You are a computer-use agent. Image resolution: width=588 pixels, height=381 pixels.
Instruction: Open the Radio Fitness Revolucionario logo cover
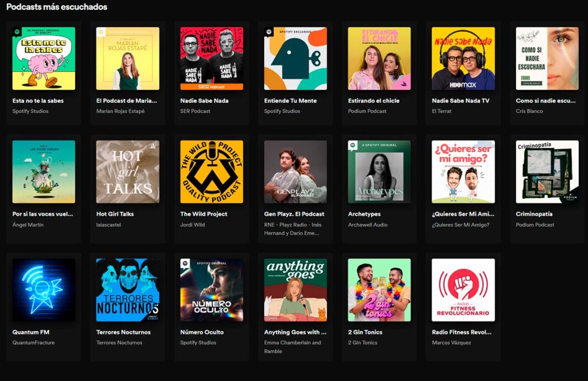(x=463, y=290)
